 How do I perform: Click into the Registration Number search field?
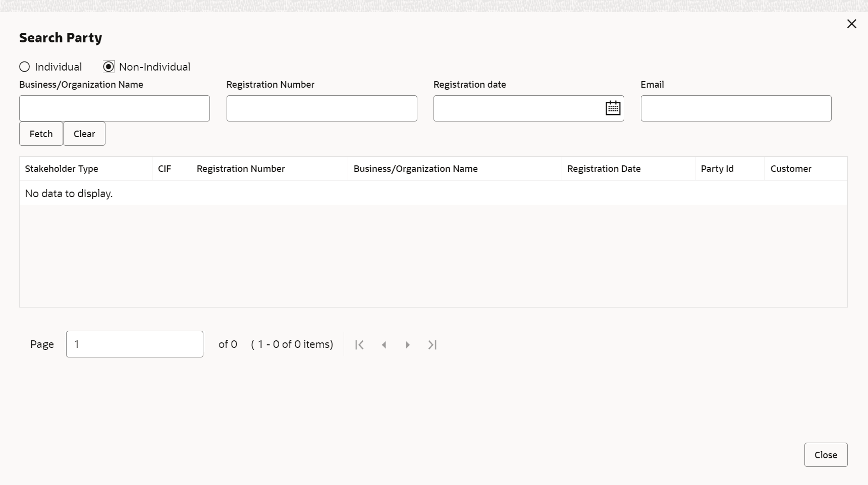coord(321,108)
